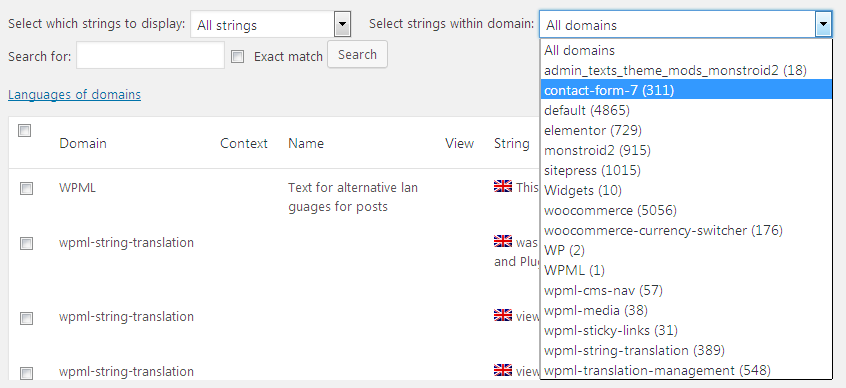
Task: Select wpml-sticky-links (31) domain option
Action: [686, 330]
